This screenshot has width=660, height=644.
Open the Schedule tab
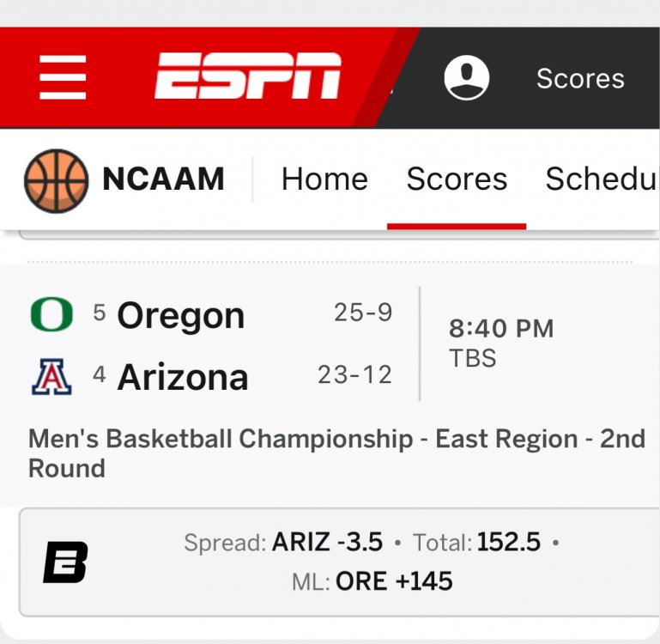click(x=602, y=179)
